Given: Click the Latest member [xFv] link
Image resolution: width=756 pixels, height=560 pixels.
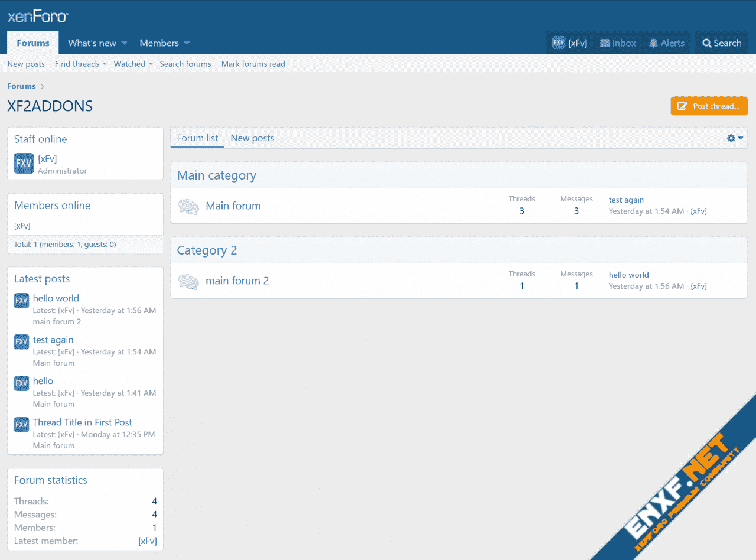Looking at the screenshot, I should tap(147, 541).
